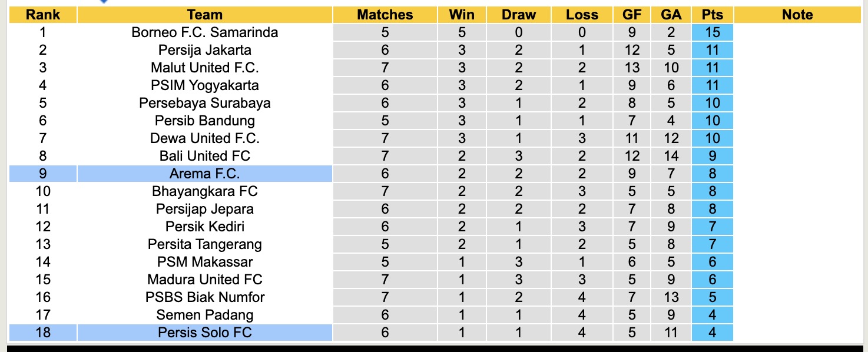Click the Semen Padang team name
The width and height of the screenshot is (868, 352).
pyautogui.click(x=205, y=315)
